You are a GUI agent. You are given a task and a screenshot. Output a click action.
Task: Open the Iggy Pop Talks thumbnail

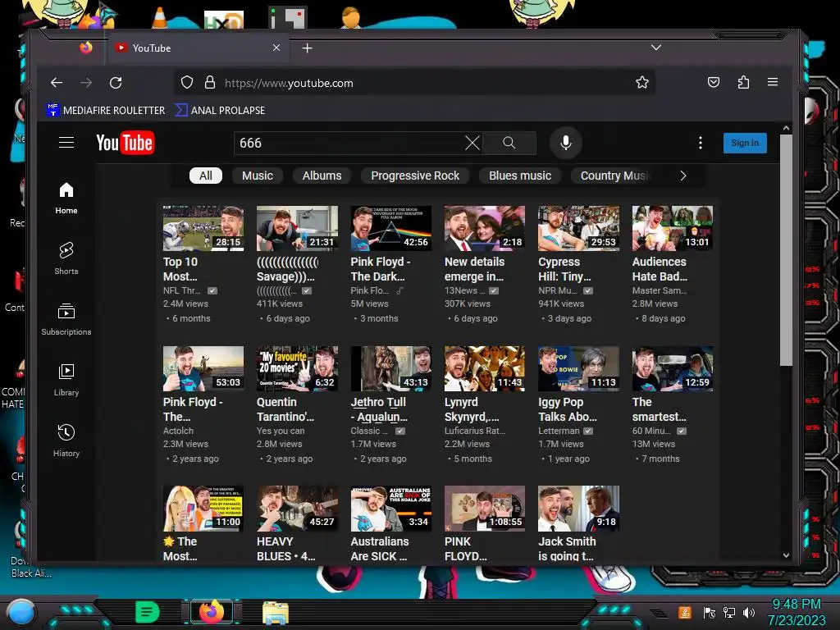pyautogui.click(x=578, y=368)
